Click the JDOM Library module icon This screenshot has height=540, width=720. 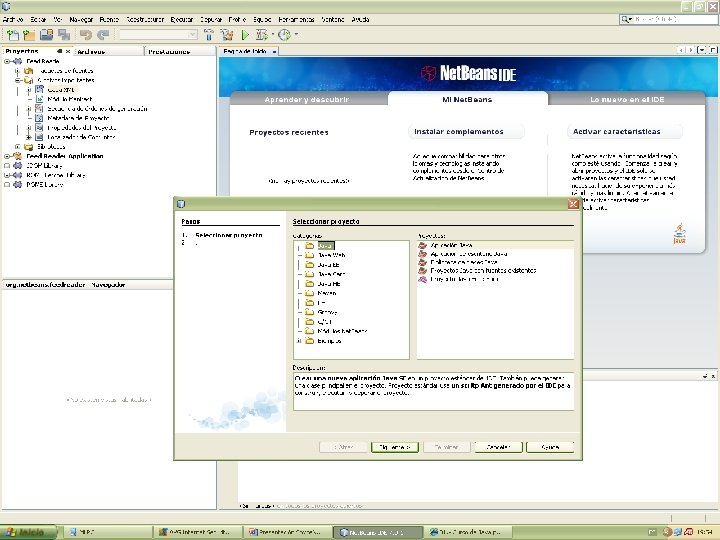[x=18, y=166]
